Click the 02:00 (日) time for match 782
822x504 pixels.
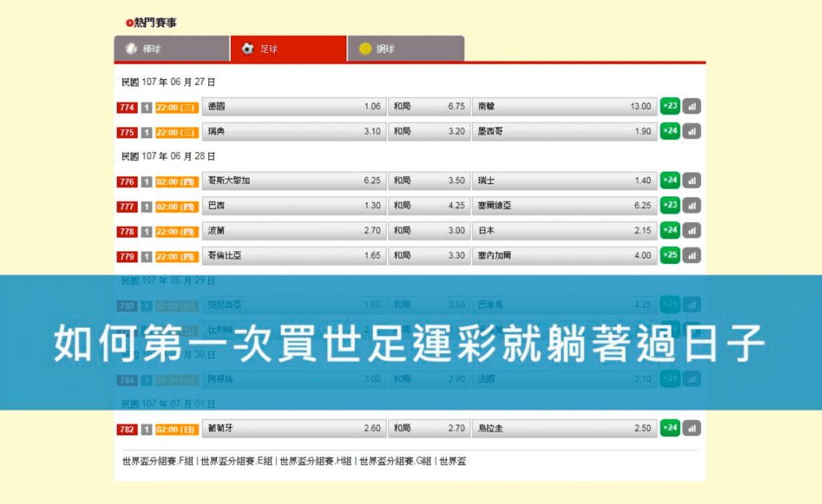[177, 429]
